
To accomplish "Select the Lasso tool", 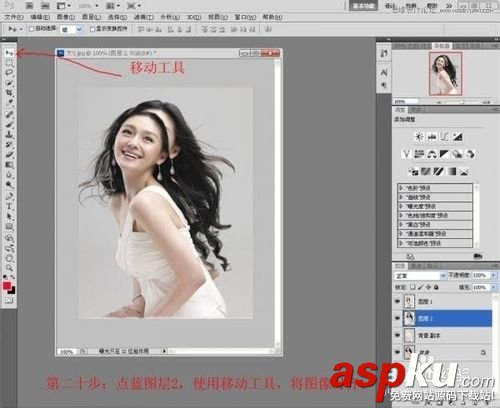I will 9,73.
